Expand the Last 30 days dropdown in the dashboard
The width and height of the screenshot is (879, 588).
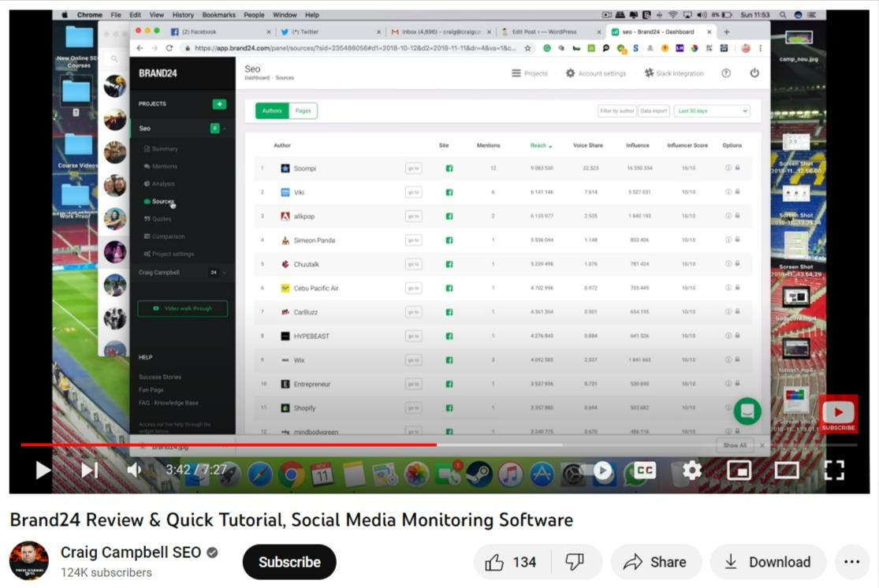(712, 111)
